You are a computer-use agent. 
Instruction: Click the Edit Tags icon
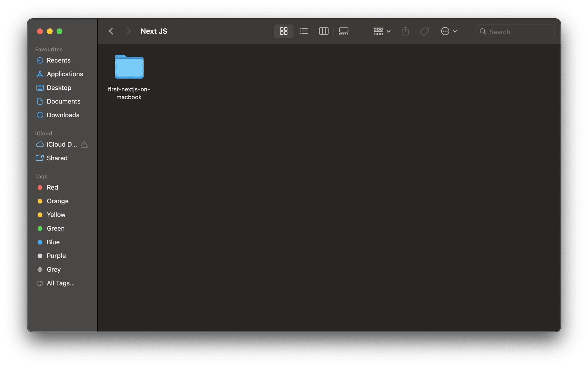tap(424, 31)
